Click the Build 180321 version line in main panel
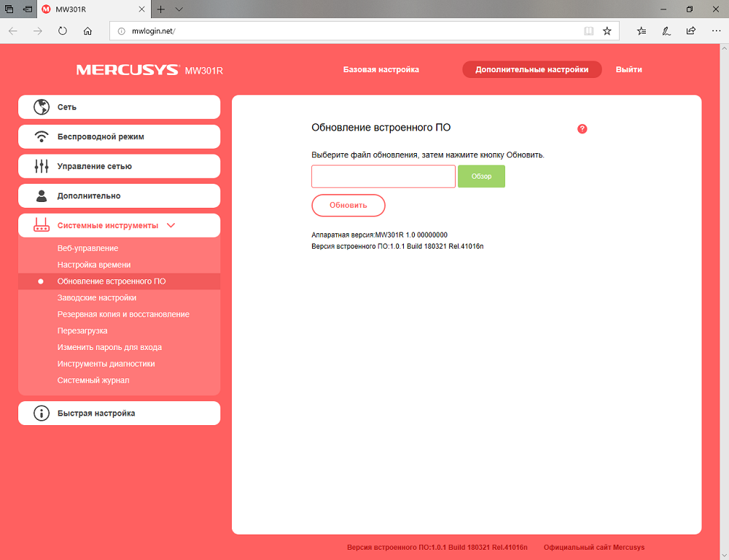This screenshot has height=560, width=729. coord(397,246)
